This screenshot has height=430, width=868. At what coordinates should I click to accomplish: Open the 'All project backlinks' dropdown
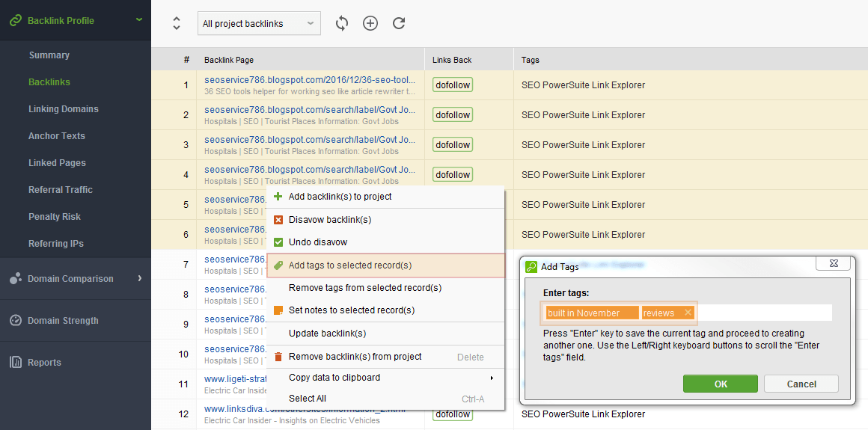[x=259, y=23]
